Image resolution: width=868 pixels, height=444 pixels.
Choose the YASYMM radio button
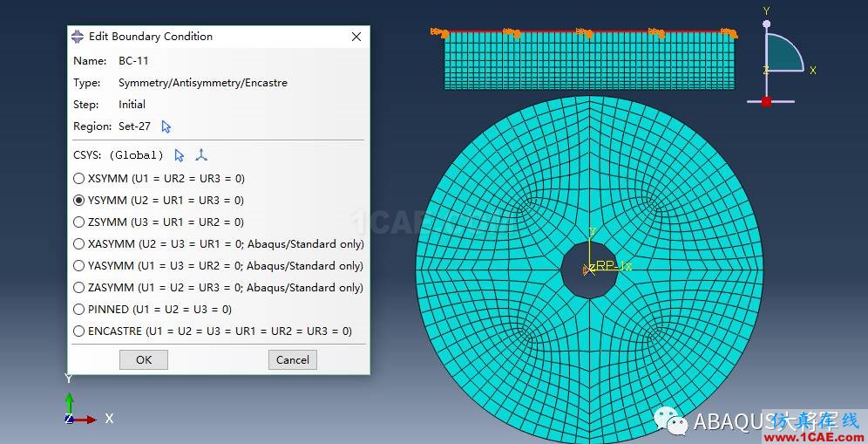click(x=79, y=266)
